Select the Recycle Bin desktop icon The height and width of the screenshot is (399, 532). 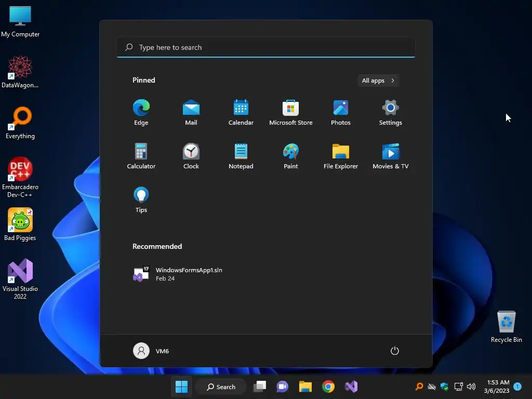506,326
